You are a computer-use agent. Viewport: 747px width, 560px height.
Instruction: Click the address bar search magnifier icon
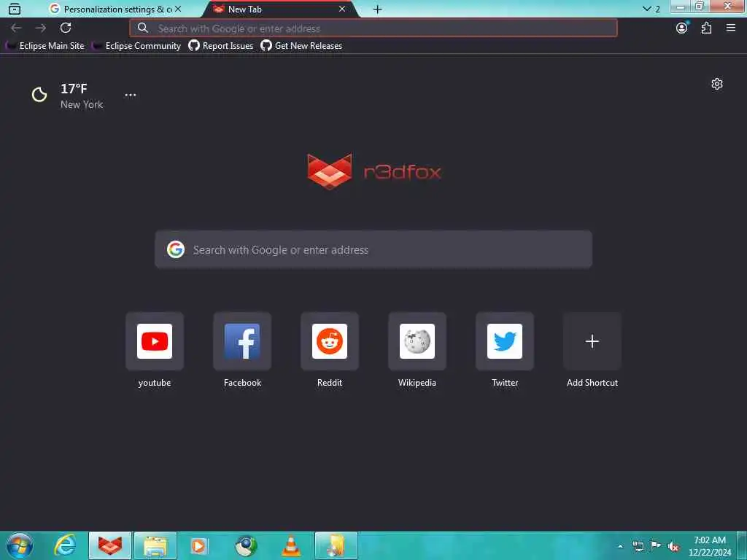pos(143,28)
